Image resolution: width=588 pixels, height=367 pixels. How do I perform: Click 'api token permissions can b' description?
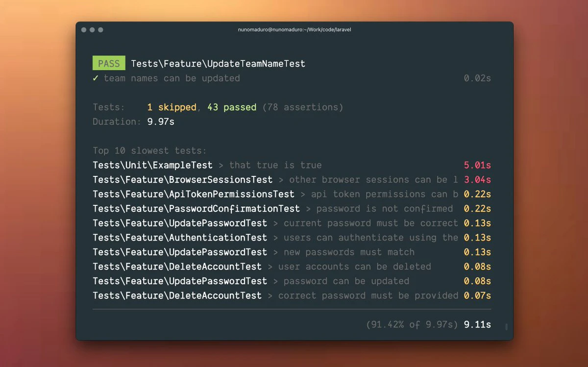[385, 194]
